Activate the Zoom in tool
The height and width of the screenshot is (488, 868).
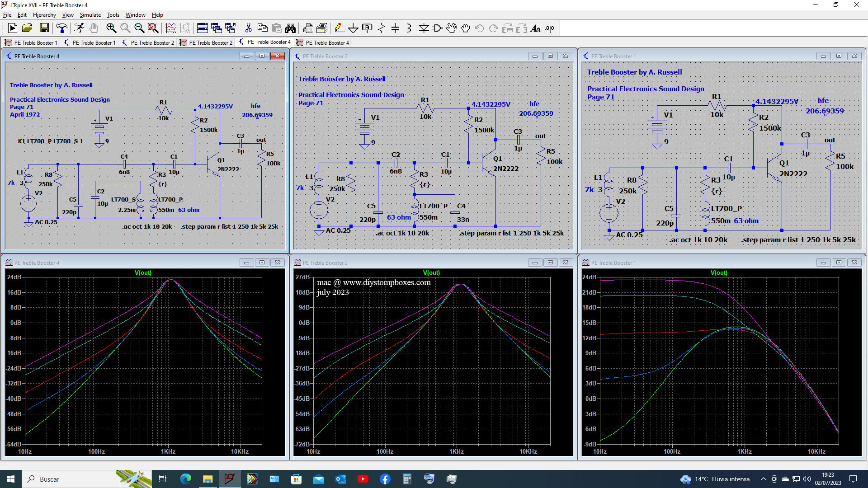(x=111, y=28)
